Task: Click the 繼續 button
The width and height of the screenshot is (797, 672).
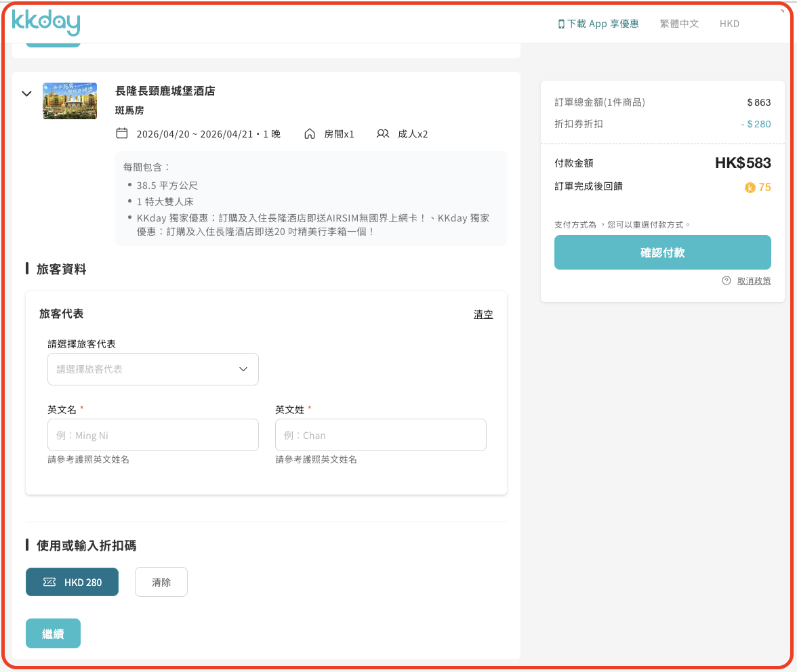Action: pyautogui.click(x=53, y=633)
